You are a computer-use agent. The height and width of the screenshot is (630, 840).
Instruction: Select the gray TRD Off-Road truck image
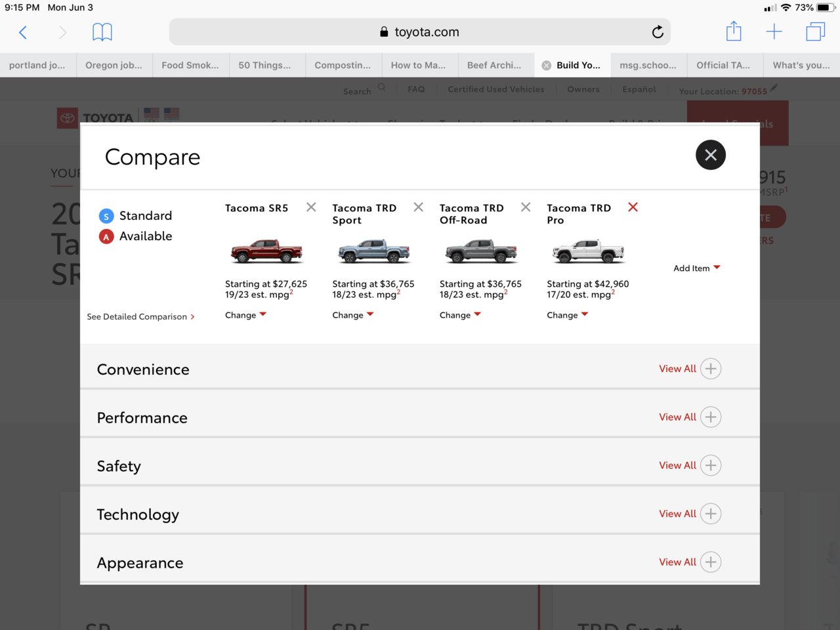[481, 251]
